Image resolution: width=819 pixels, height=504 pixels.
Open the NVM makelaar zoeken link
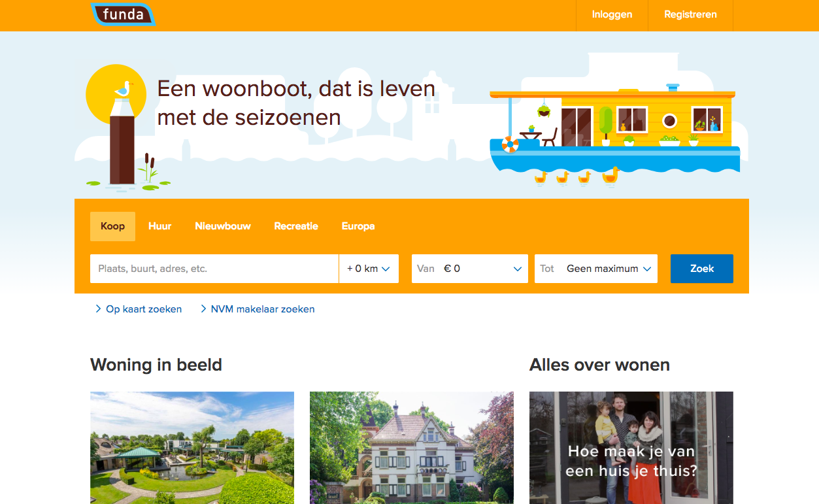tap(263, 309)
